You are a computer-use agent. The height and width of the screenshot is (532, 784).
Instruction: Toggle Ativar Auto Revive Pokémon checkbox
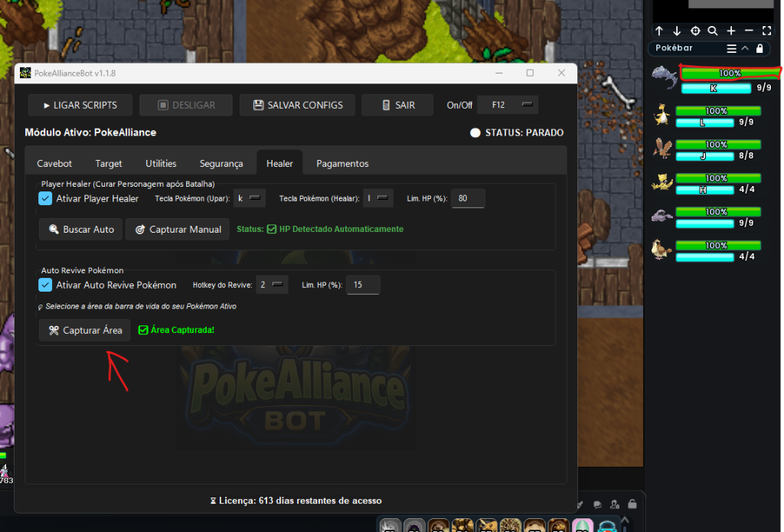45,285
